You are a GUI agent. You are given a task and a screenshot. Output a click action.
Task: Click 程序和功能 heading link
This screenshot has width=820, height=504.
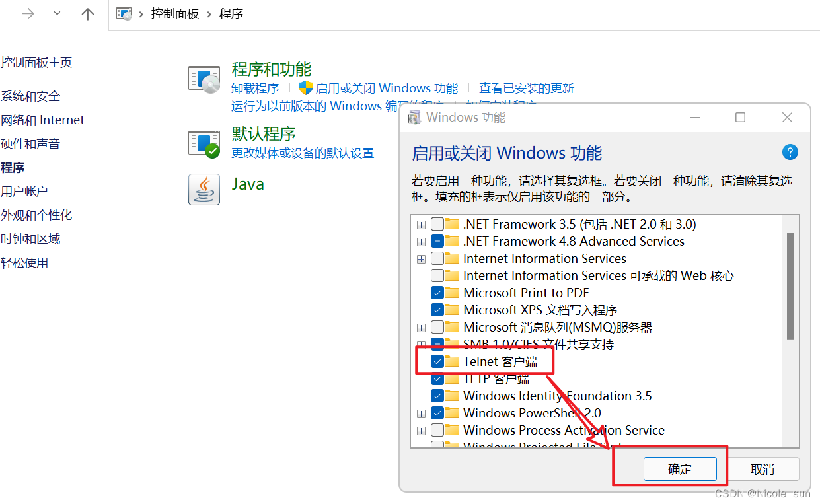click(x=272, y=69)
